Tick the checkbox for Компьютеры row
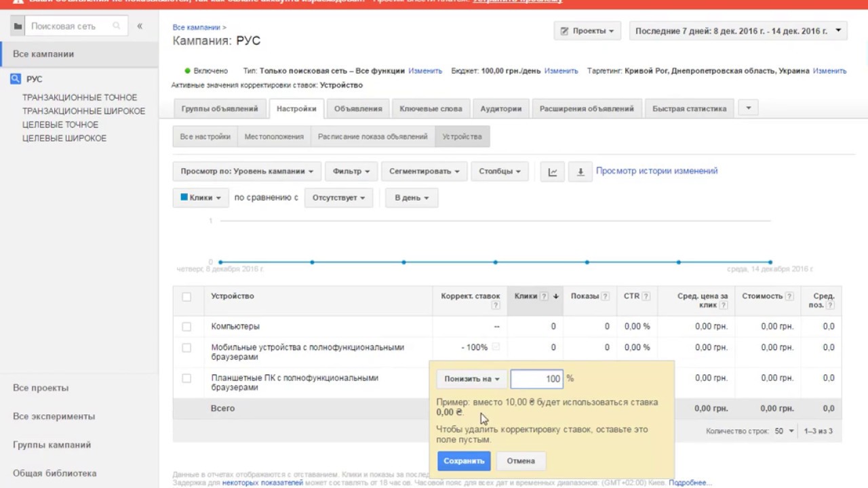The width and height of the screenshot is (868, 488). click(186, 327)
